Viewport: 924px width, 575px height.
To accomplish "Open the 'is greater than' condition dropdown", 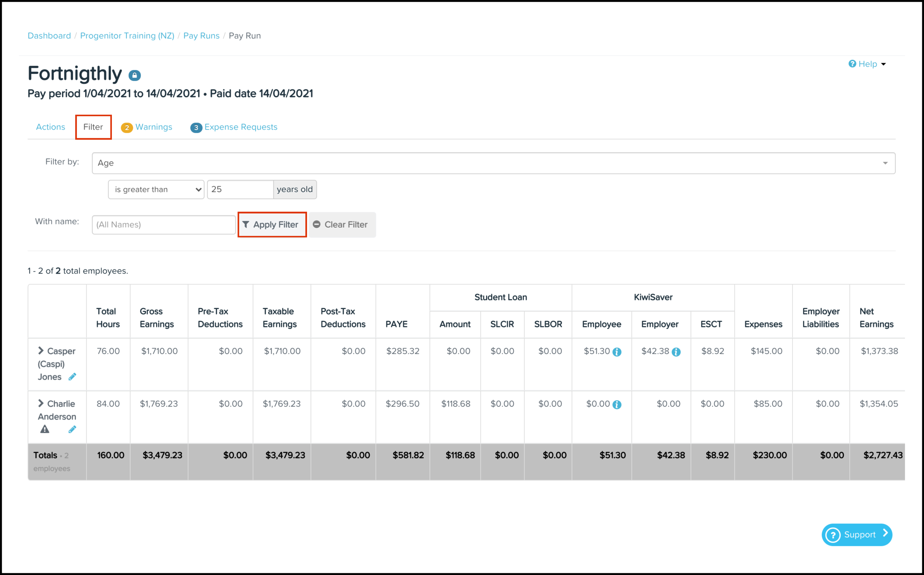I will 156,190.
